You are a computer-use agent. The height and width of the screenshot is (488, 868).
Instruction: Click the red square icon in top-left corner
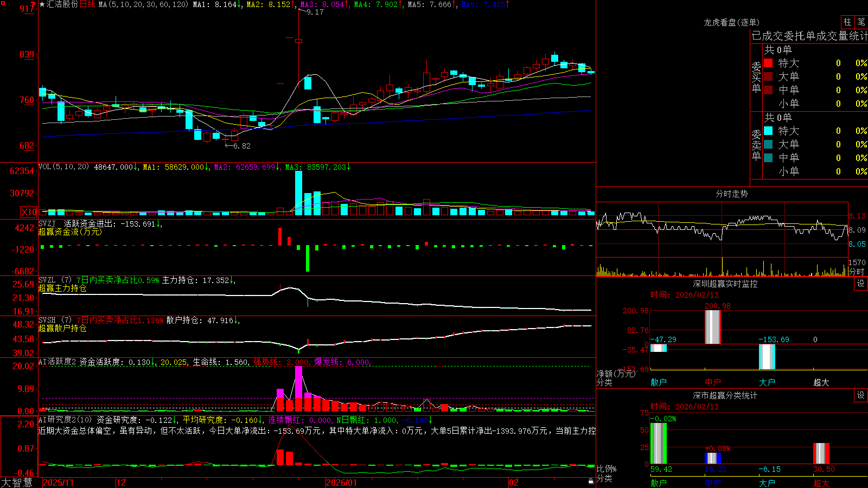[x=2, y=3]
